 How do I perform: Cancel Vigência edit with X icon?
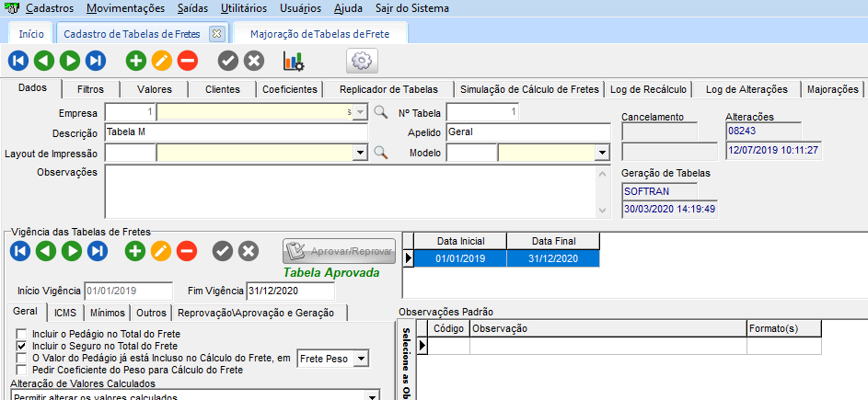coord(249,251)
